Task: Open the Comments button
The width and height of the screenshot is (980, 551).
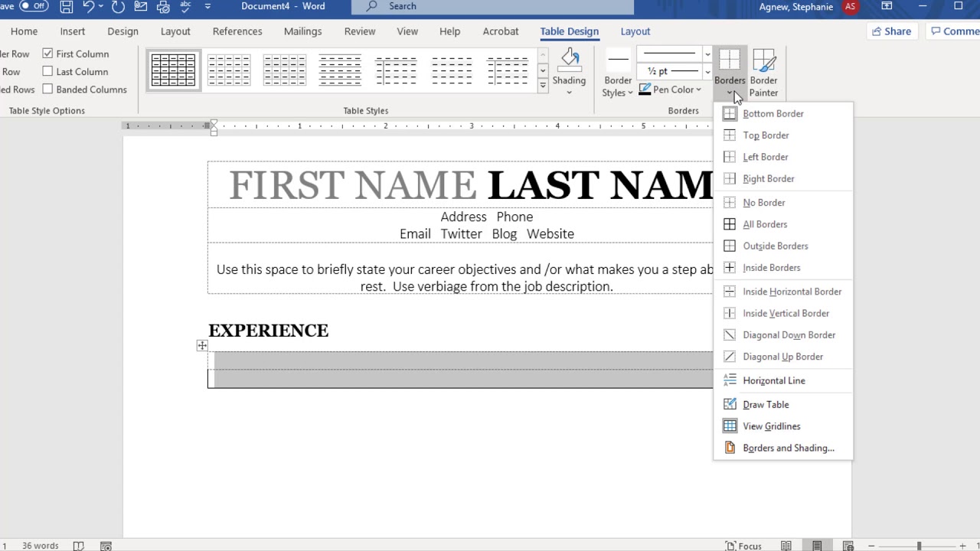Action: tap(952, 31)
